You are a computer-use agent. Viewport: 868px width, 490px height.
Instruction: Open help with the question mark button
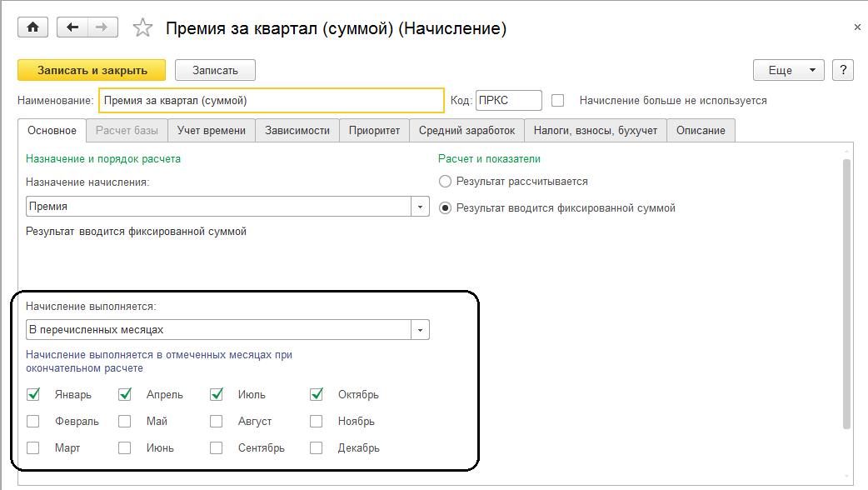[843, 70]
